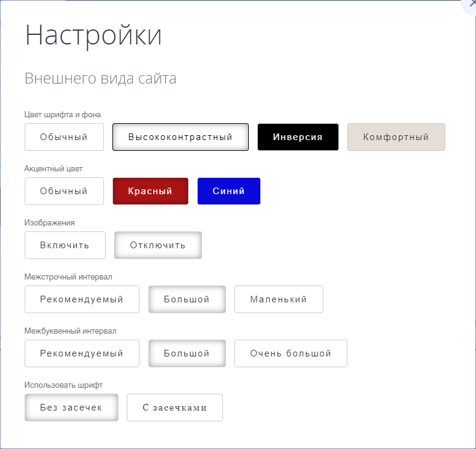Enable images with Включить
The width and height of the screenshot is (476, 449).
pyautogui.click(x=65, y=245)
